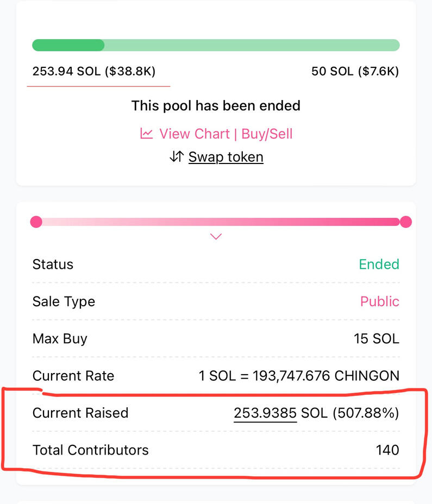Click the dark green filled progress segment
The width and height of the screenshot is (432, 504).
(x=68, y=45)
